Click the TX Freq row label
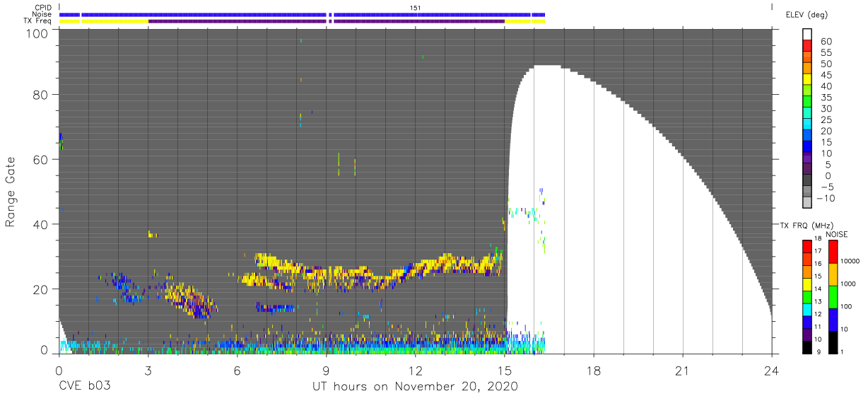Viewport: 868px width, 401px height. [x=38, y=21]
